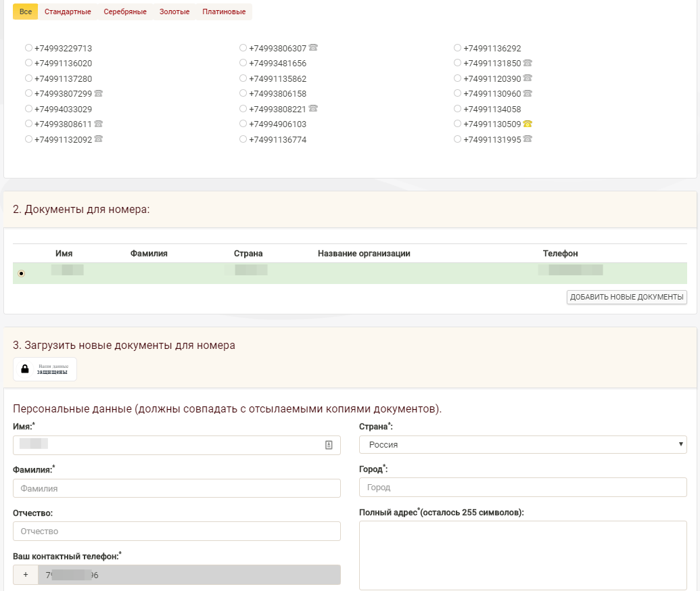Screen dimensions: 700x591
Task: Pick number +74991136774
Action: (x=243, y=139)
